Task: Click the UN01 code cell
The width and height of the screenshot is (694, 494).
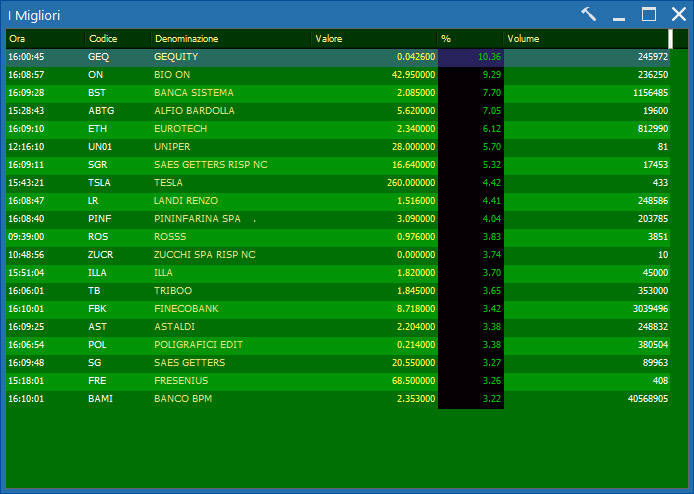Action: [x=100, y=147]
